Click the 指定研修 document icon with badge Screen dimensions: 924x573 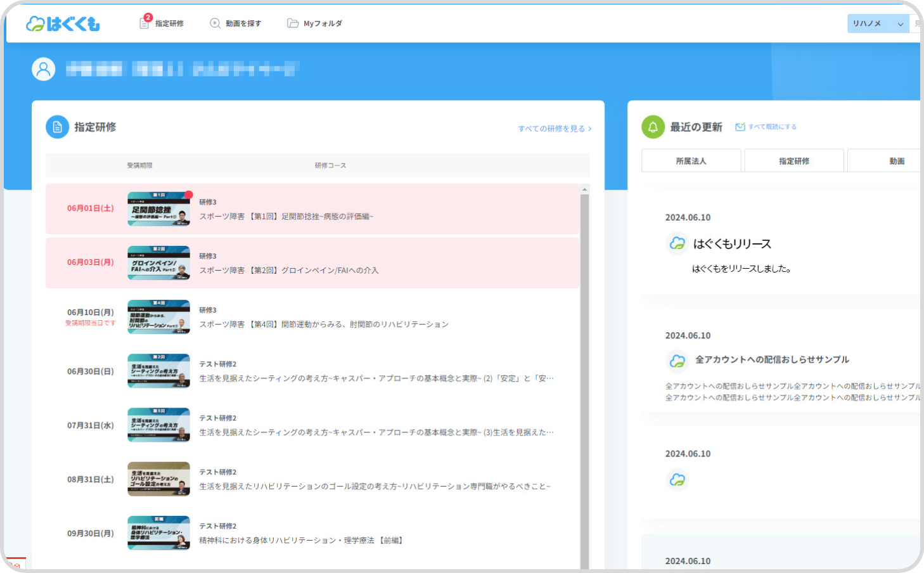click(145, 22)
